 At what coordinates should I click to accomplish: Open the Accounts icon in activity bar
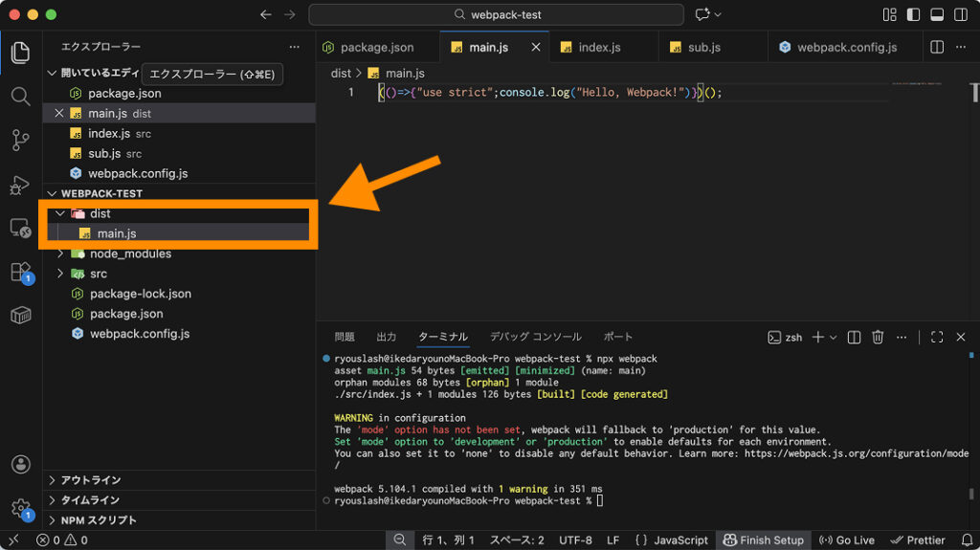coord(20,465)
